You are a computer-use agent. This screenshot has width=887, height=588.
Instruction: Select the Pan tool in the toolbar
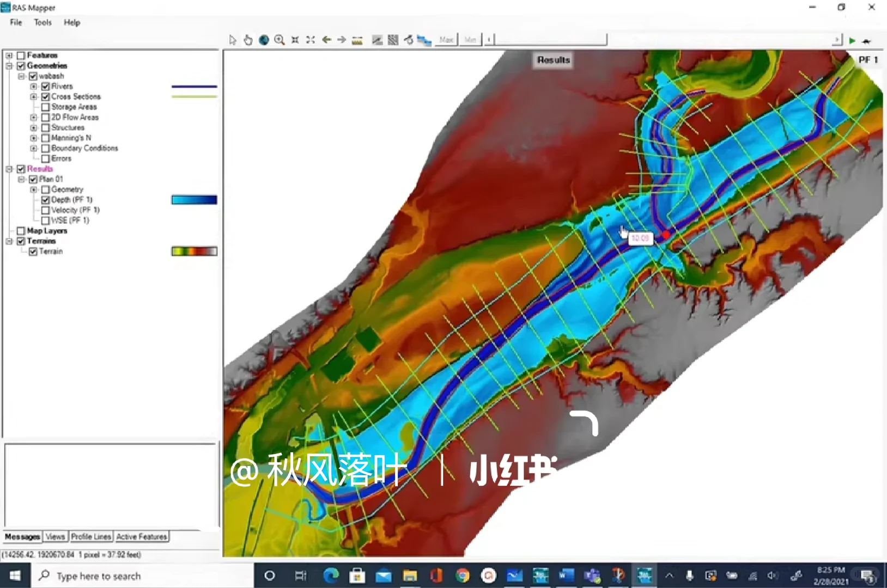pos(248,40)
